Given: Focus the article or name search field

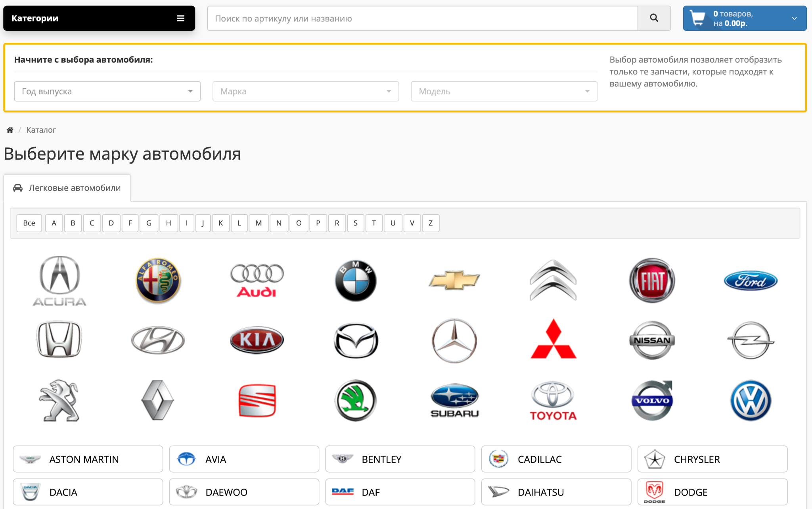Looking at the screenshot, I should [422, 18].
